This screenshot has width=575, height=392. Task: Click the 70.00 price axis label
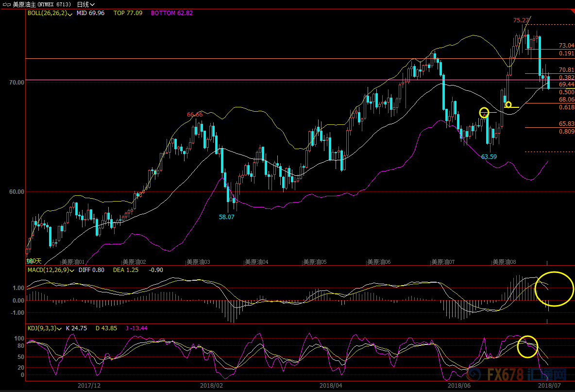point(17,83)
